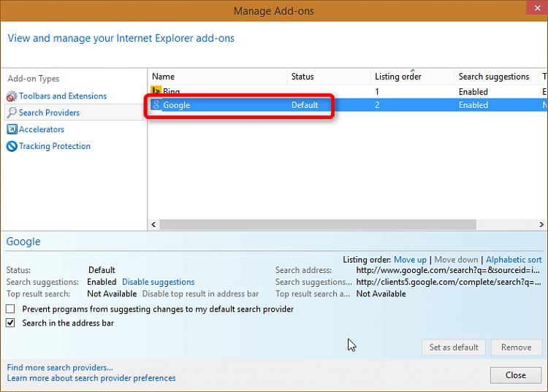Screen dimensions: 548x392
Task: Enable Prevent programs from suggesting changes checkbox
Action: pos(10,309)
